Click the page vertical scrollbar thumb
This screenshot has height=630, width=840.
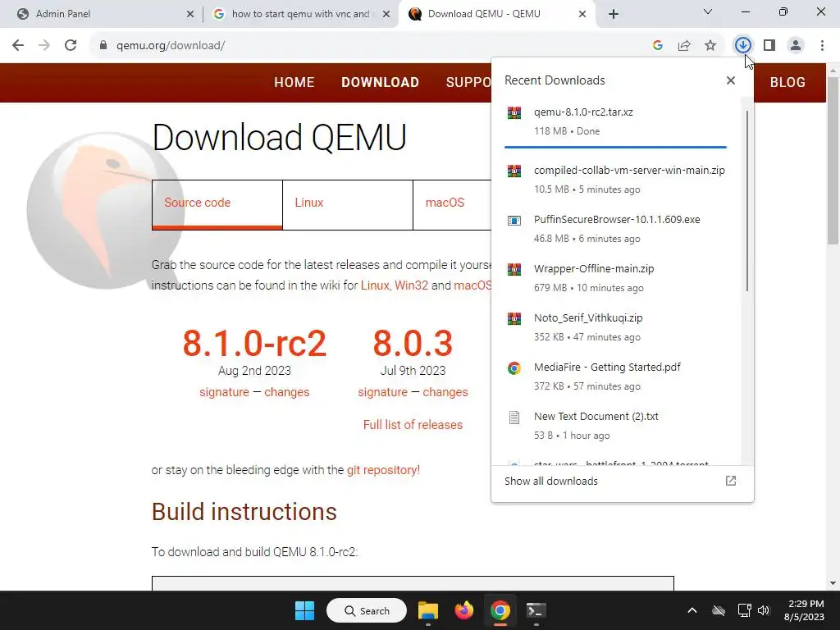click(833, 161)
